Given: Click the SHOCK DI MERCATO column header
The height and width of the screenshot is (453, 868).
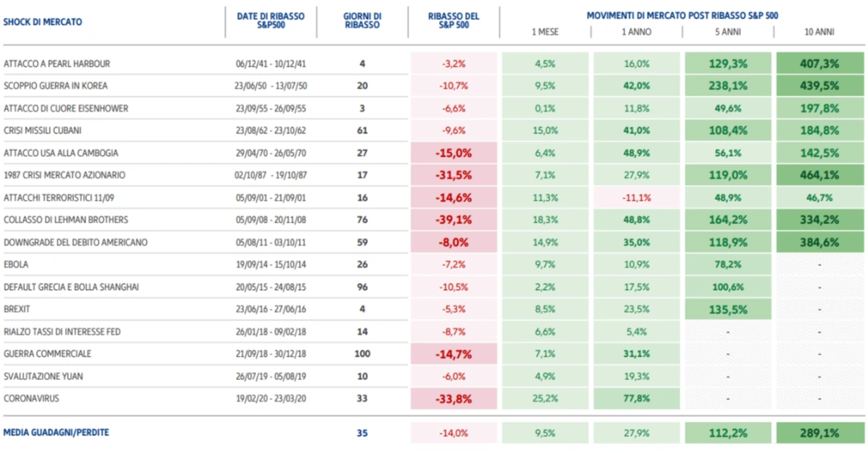Looking at the screenshot, I should click(43, 22).
